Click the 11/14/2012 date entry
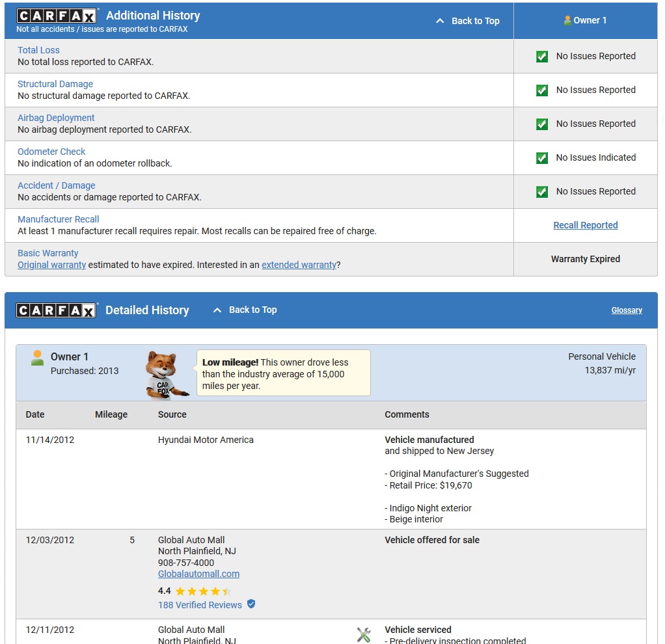 tap(49, 440)
